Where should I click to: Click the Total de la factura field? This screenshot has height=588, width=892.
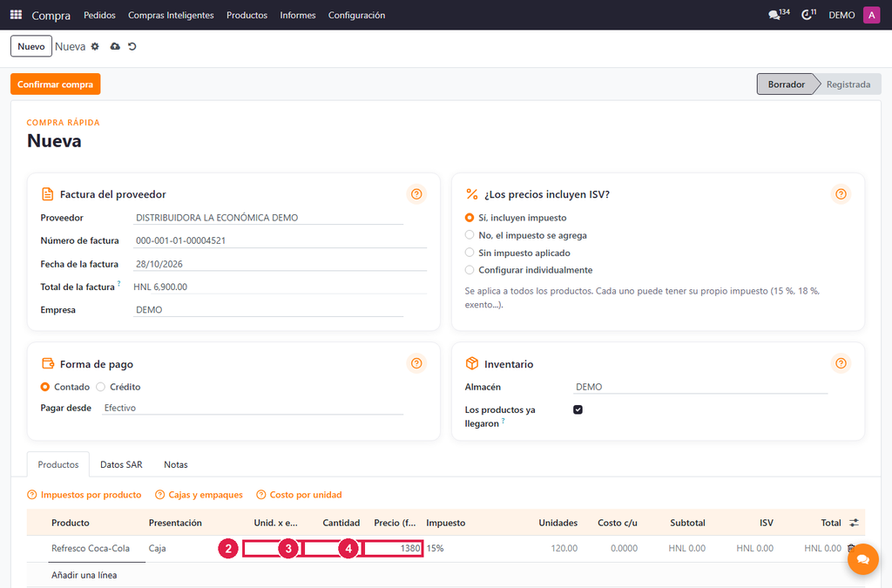coord(280,287)
